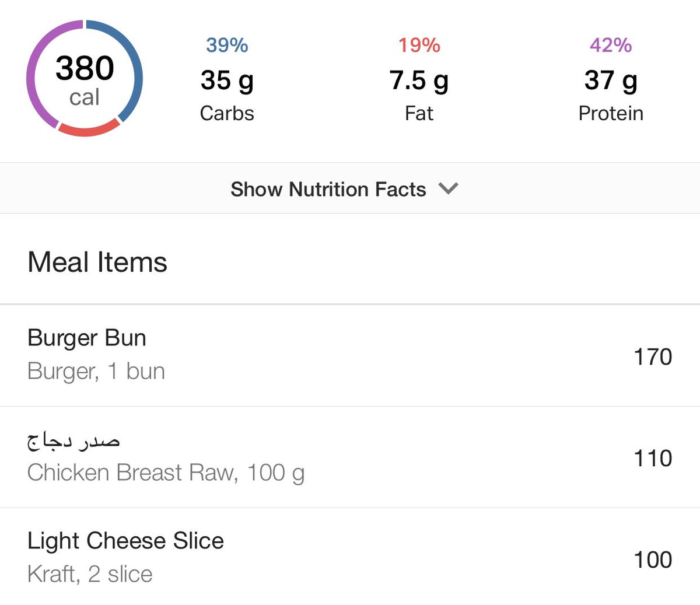Image resolution: width=700 pixels, height=605 pixels.
Task: Tap the 7.5 g Fat value
Action: [419, 81]
